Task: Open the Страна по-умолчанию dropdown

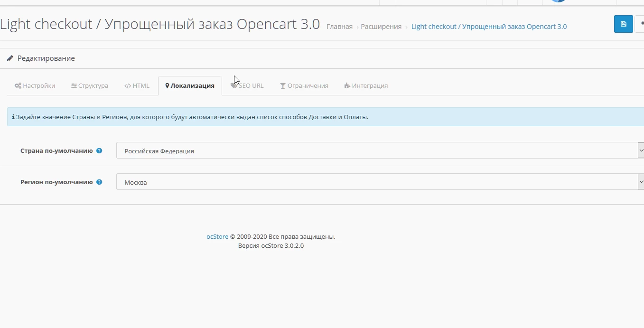Action: pos(380,150)
